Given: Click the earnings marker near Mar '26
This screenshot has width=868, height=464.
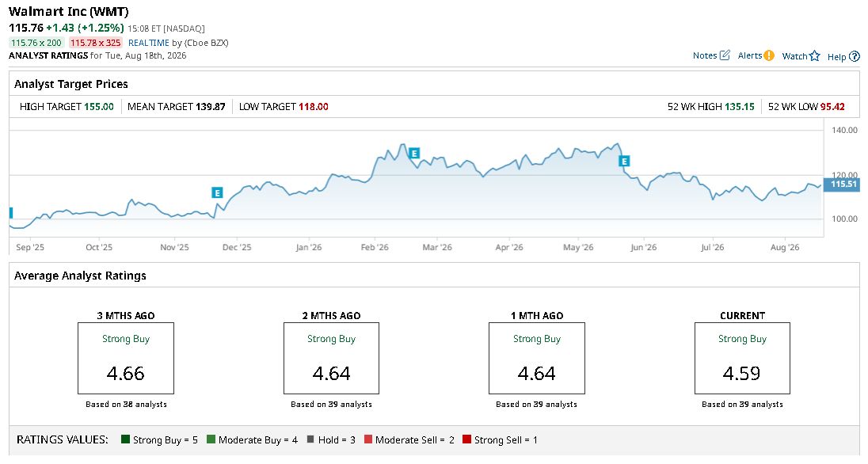Looking at the screenshot, I should tap(414, 153).
